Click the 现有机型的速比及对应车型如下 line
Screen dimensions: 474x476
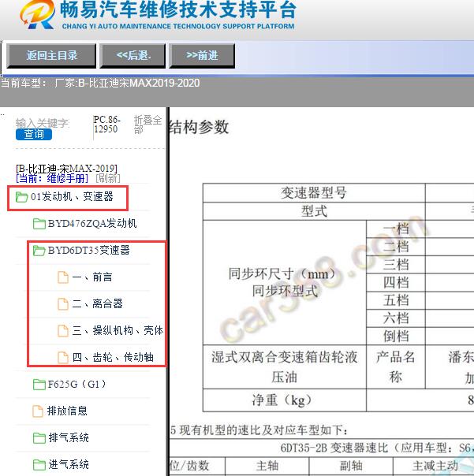point(259,430)
